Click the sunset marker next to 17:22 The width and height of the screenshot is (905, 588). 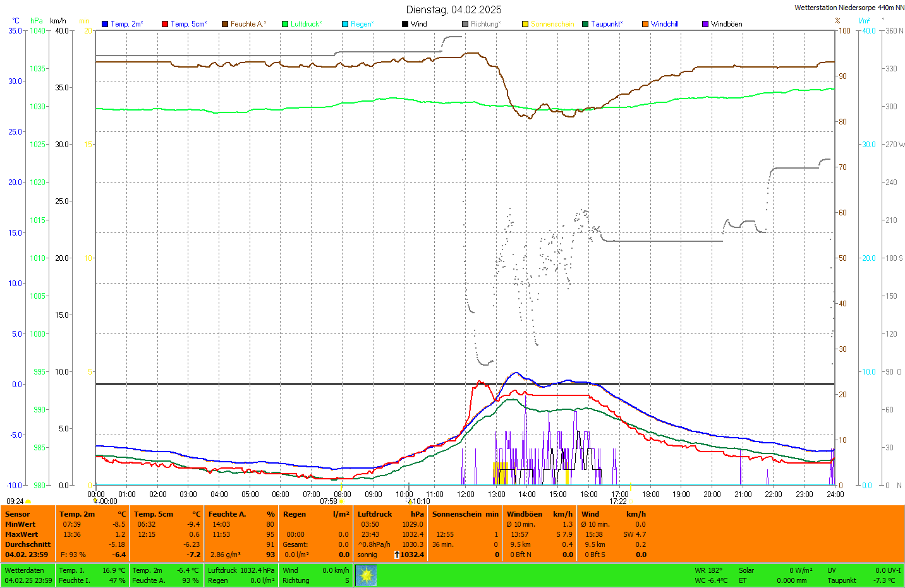pyautogui.click(x=630, y=501)
